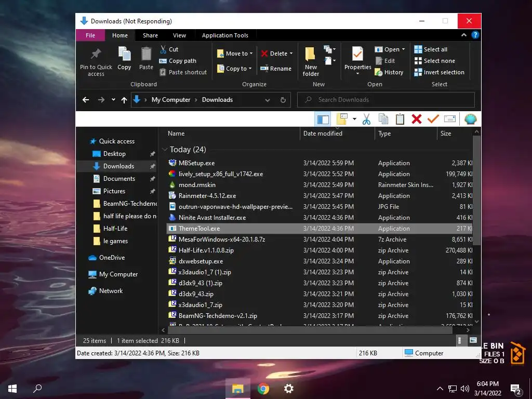This screenshot has height=399, width=532.
Task: Open Chrome from the taskbar
Action: click(x=263, y=389)
